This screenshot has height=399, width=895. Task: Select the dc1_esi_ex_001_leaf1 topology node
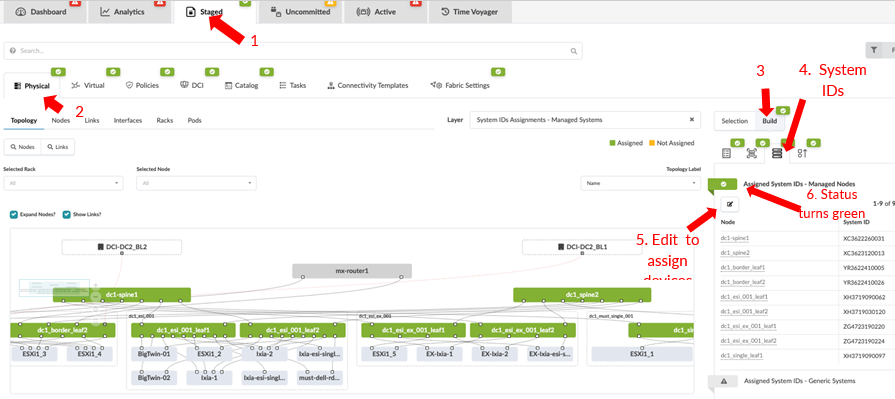point(414,330)
